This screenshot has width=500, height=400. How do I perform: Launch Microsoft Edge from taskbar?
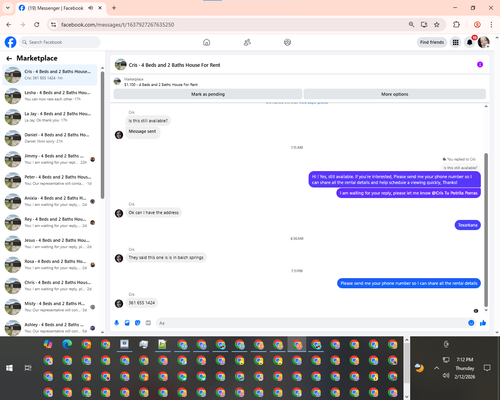click(x=67, y=344)
